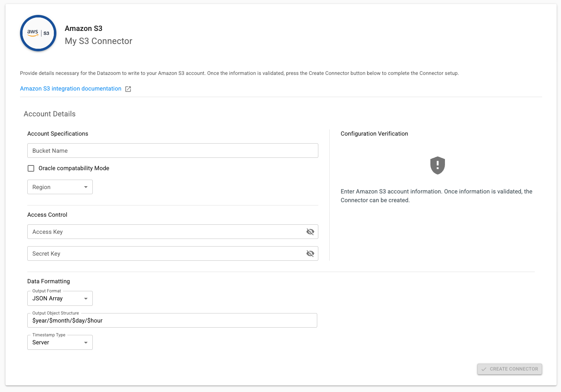561x392 pixels.
Task: Click the AWS S3 logo icon
Action: pos(38,33)
